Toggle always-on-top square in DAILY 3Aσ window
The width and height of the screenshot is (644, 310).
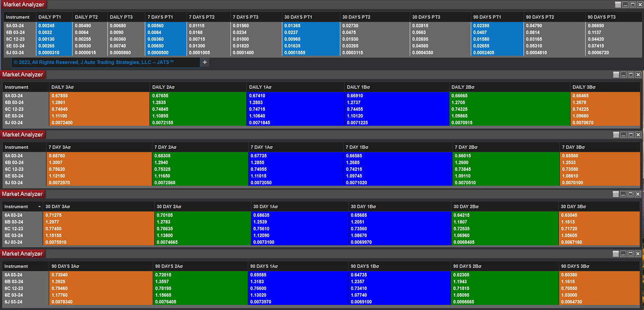[x=616, y=75]
